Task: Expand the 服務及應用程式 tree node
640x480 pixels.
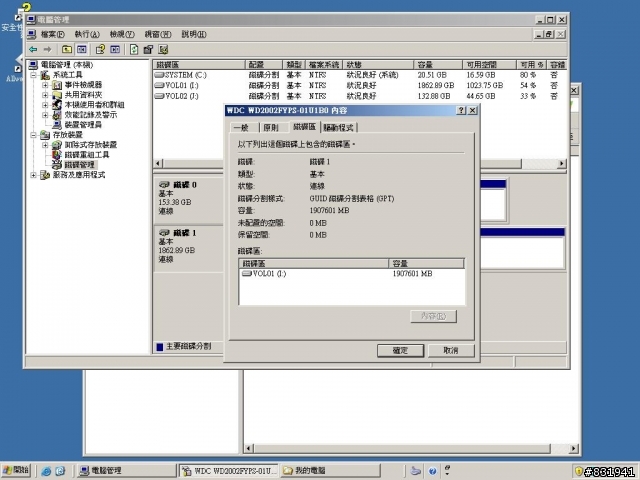Action: (x=34, y=175)
